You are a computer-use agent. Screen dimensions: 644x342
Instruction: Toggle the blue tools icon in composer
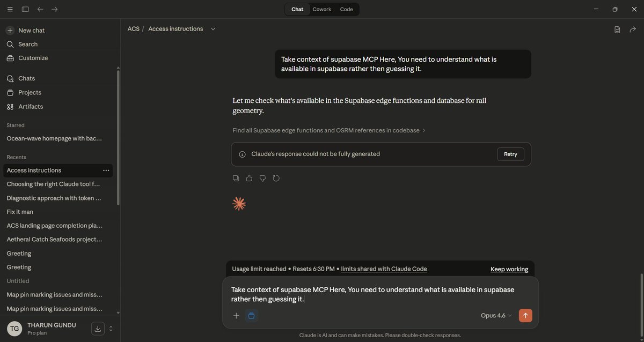(x=251, y=316)
